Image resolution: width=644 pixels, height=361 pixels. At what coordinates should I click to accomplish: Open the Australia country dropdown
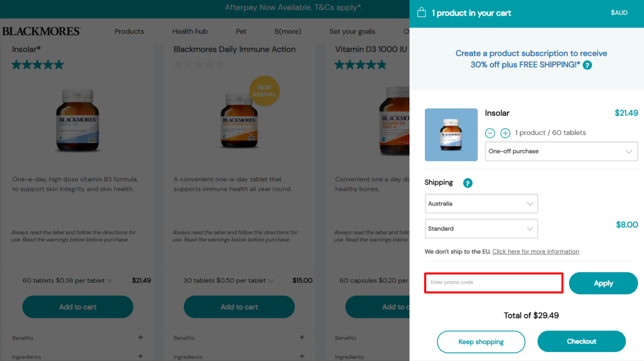[x=481, y=204]
